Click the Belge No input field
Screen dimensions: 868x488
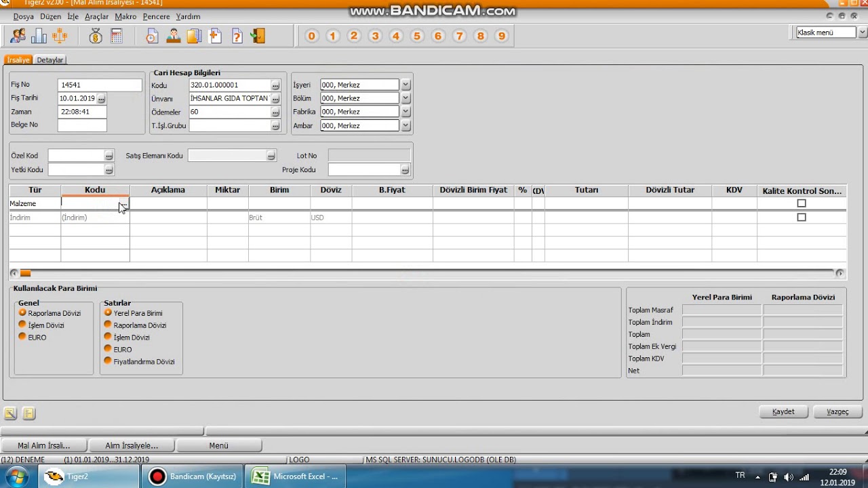pos(82,125)
